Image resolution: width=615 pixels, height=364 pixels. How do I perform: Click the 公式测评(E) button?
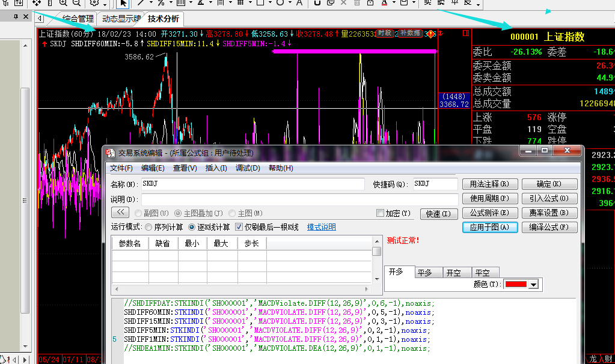(490, 213)
